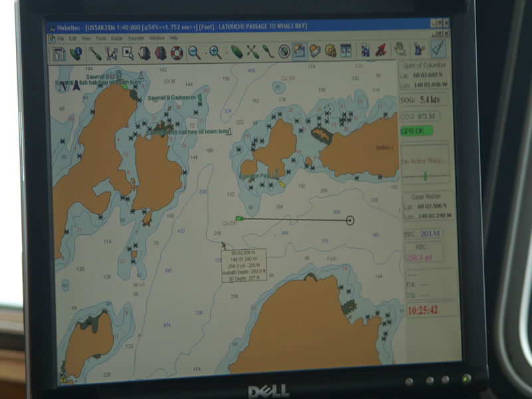Click the crossed tools toolbar icon

tap(253, 52)
